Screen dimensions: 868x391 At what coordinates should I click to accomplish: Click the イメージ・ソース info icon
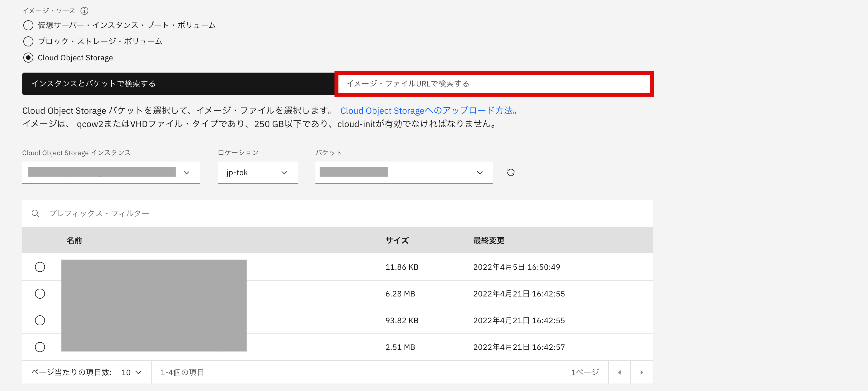[x=84, y=11]
